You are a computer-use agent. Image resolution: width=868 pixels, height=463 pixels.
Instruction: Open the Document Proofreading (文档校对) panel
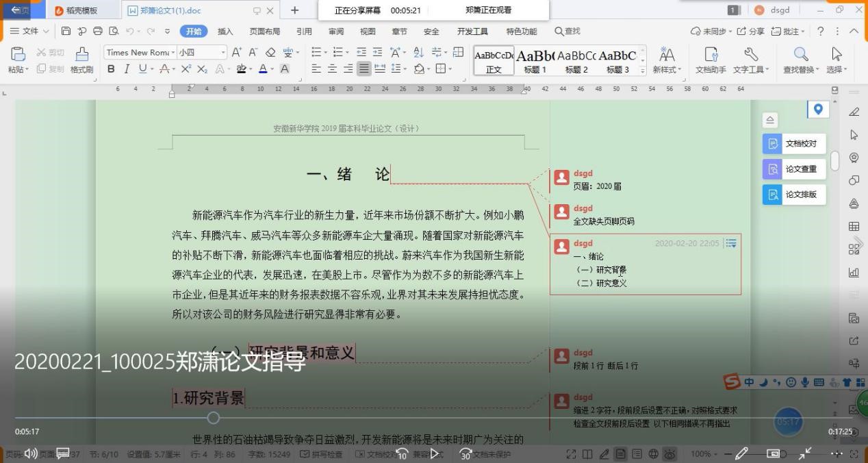(x=793, y=144)
